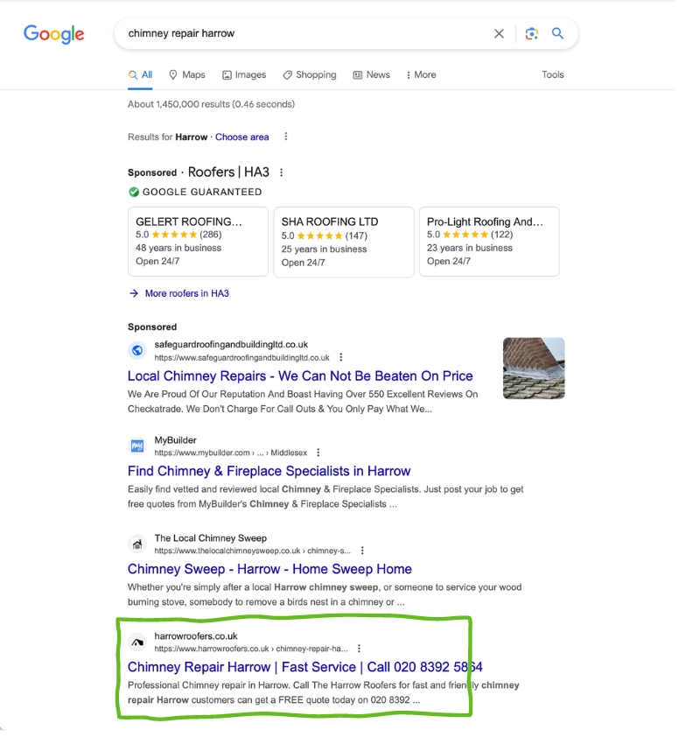Click the chimney photo thumbnail in the ad
The width and height of the screenshot is (700, 744).
coord(534,368)
